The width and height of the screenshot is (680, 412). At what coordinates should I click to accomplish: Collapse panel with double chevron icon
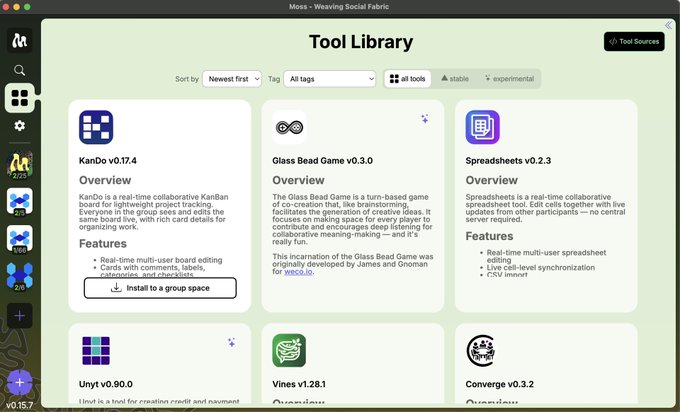point(668,25)
